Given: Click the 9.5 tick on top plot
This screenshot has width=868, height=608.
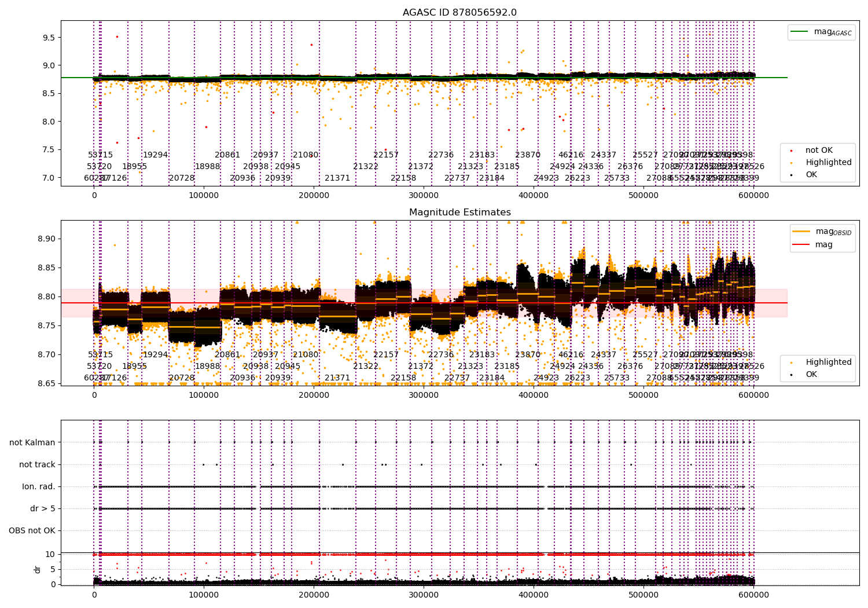Looking at the screenshot, I should point(49,38).
